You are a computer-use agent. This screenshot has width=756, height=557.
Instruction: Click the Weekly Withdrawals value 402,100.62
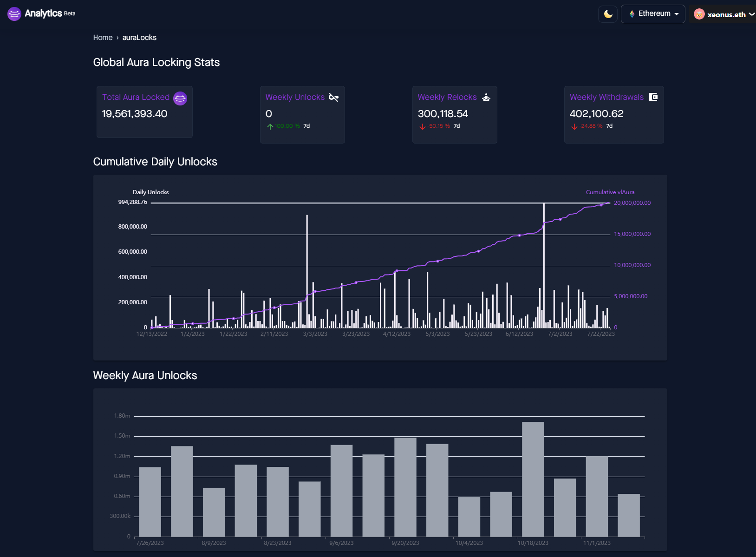coord(597,114)
